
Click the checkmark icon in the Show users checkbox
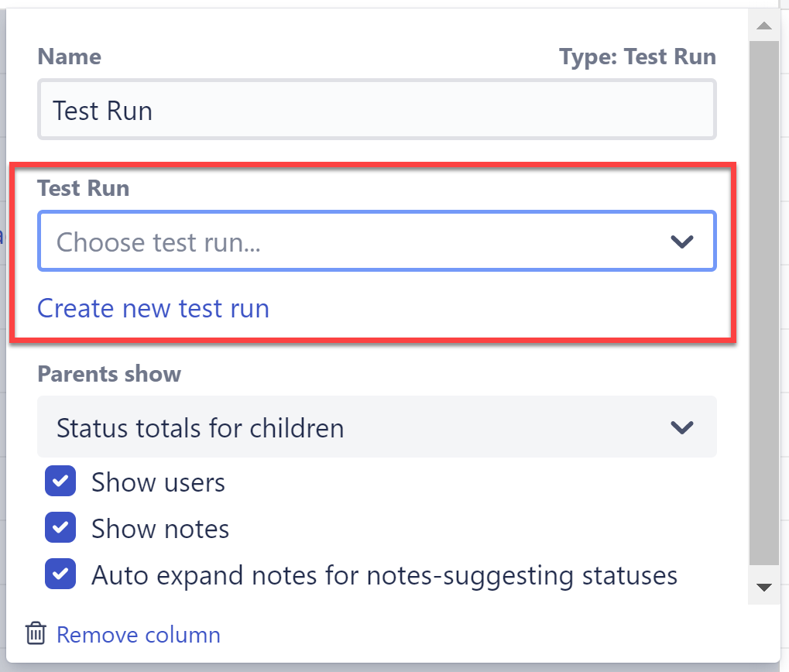[60, 481]
